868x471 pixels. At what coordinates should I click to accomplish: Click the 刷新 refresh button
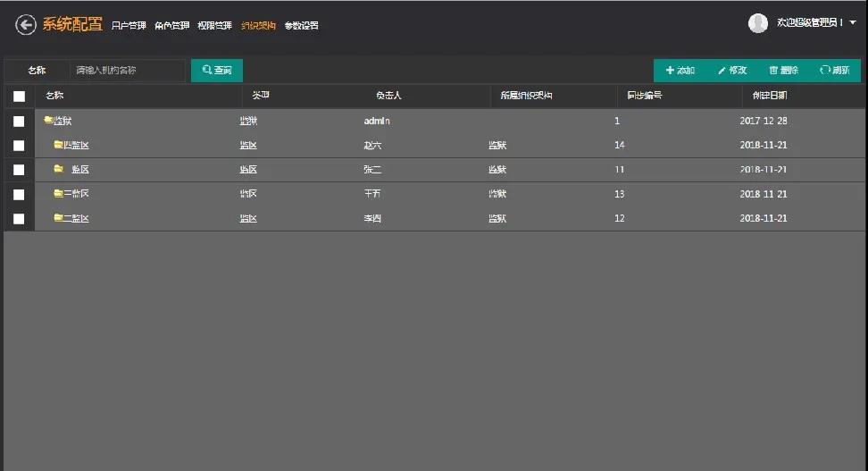click(x=835, y=71)
